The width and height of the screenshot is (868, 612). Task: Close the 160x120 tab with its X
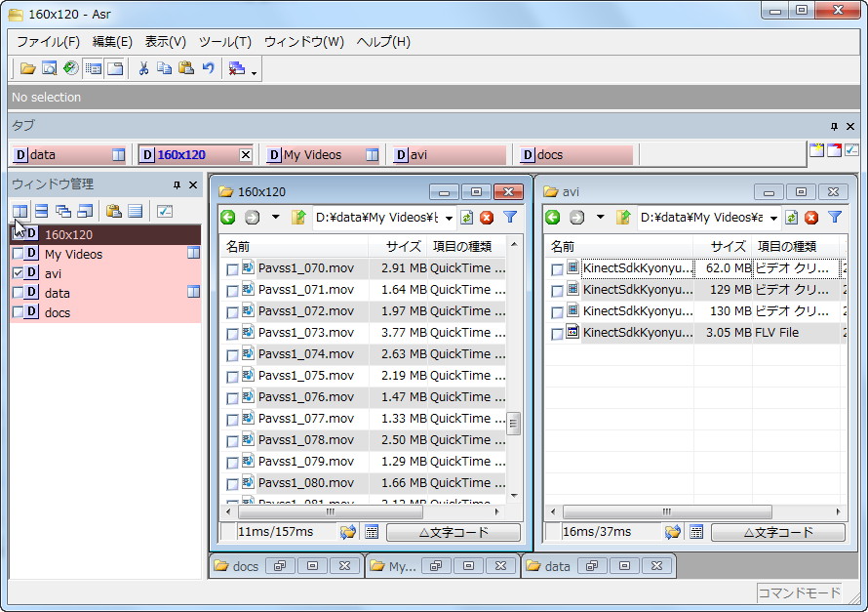coord(245,155)
